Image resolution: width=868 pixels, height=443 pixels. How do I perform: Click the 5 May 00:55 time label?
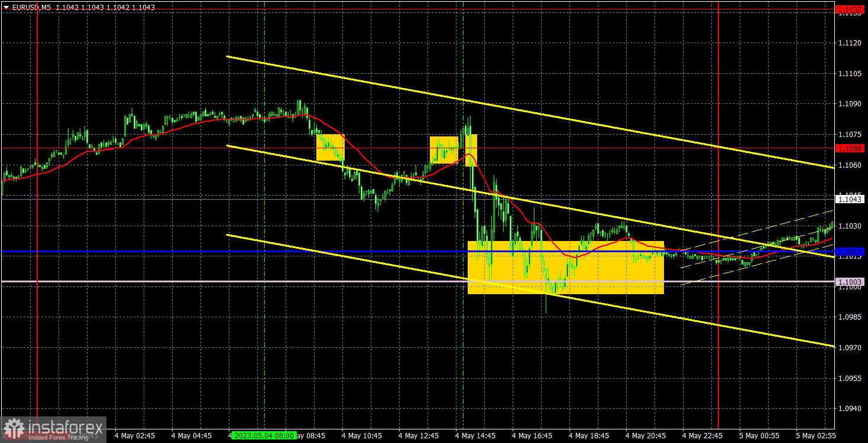point(759,435)
